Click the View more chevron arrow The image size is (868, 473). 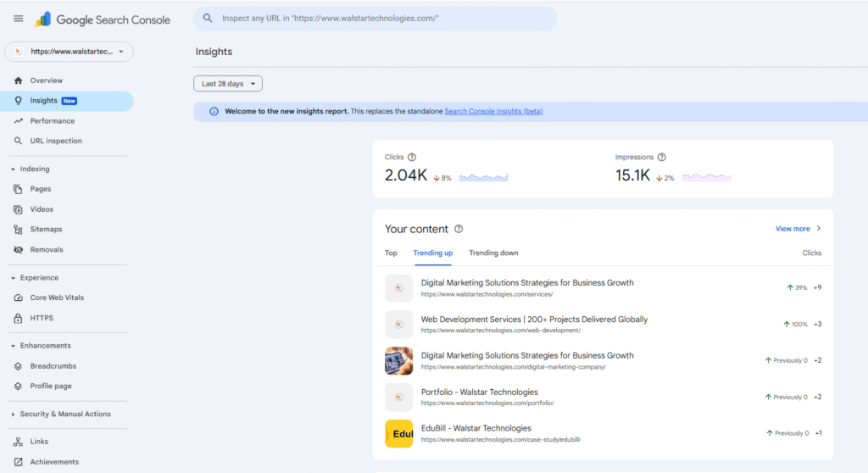click(819, 228)
